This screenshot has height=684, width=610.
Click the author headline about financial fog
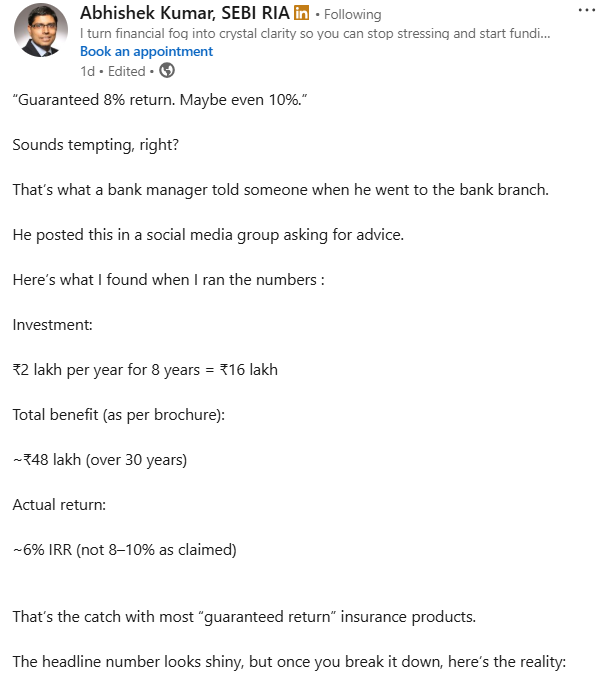pos(315,33)
